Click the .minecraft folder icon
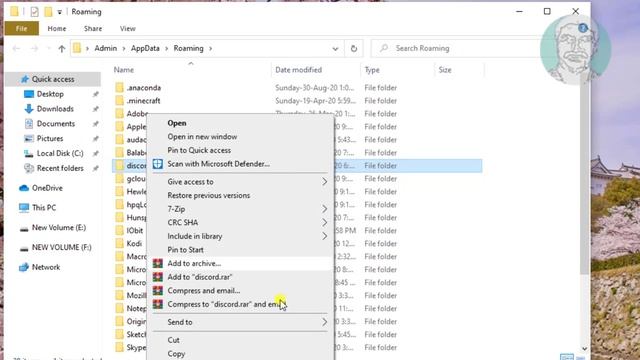Viewport: 640px width, 360px height. tap(119, 100)
